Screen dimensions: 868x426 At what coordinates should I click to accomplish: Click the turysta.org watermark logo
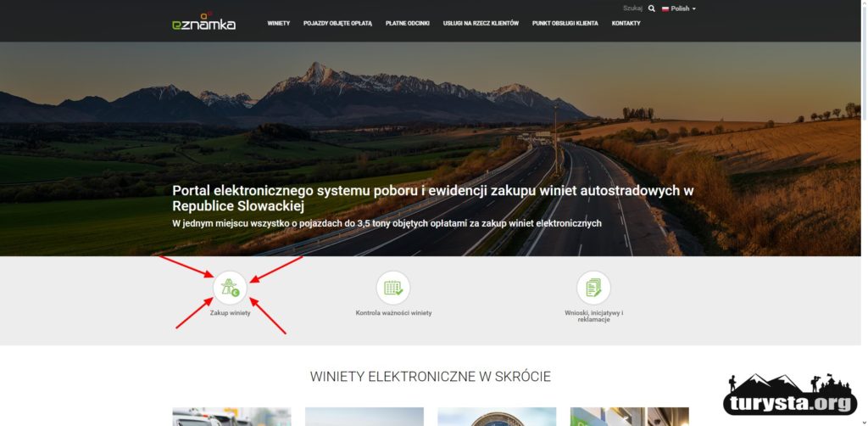pos(790,394)
